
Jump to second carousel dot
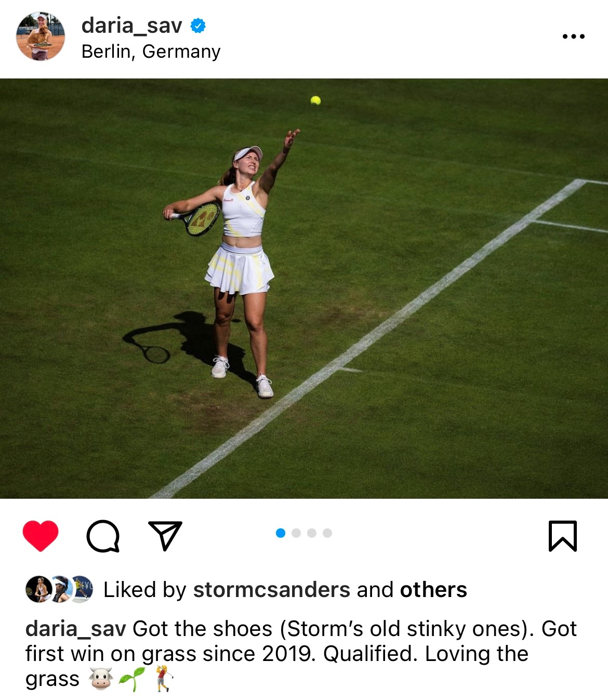296,533
